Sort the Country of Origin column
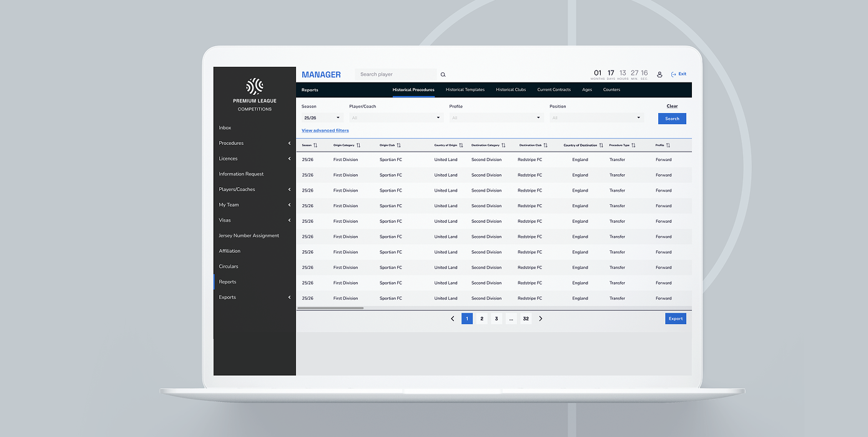Image resolution: width=868 pixels, height=437 pixels. [460, 145]
